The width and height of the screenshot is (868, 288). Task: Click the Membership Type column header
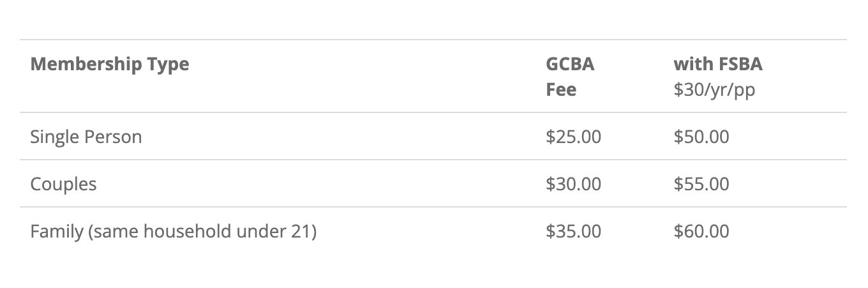tap(109, 64)
